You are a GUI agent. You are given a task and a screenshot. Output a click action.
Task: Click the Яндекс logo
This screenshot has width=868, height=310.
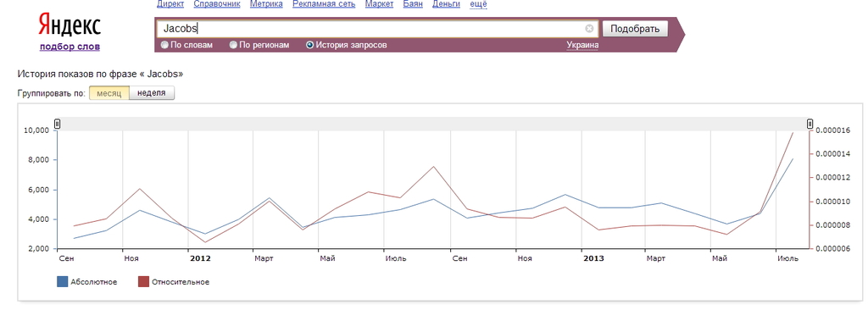pos(70,25)
